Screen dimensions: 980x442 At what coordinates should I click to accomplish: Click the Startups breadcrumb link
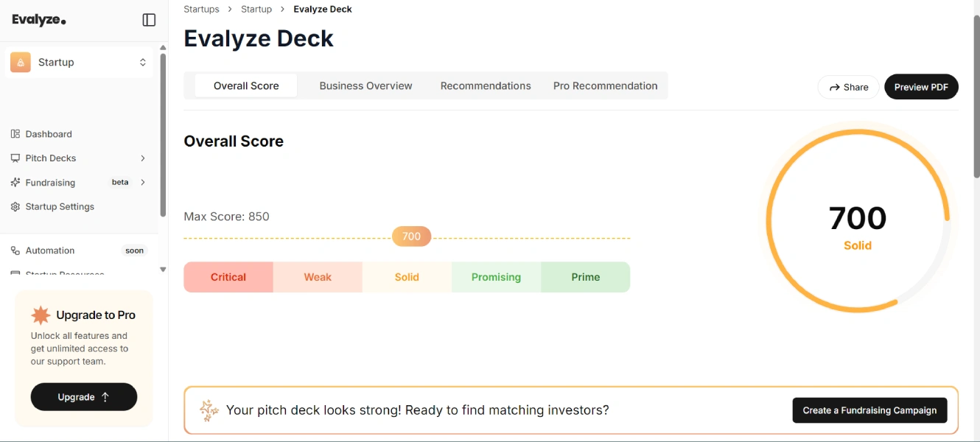201,9
